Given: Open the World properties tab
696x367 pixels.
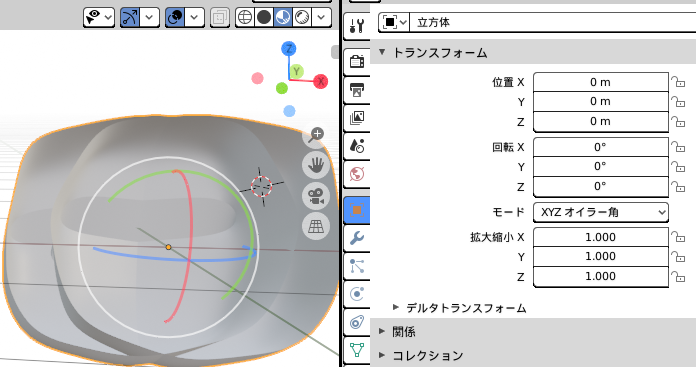Looking at the screenshot, I should click(357, 174).
